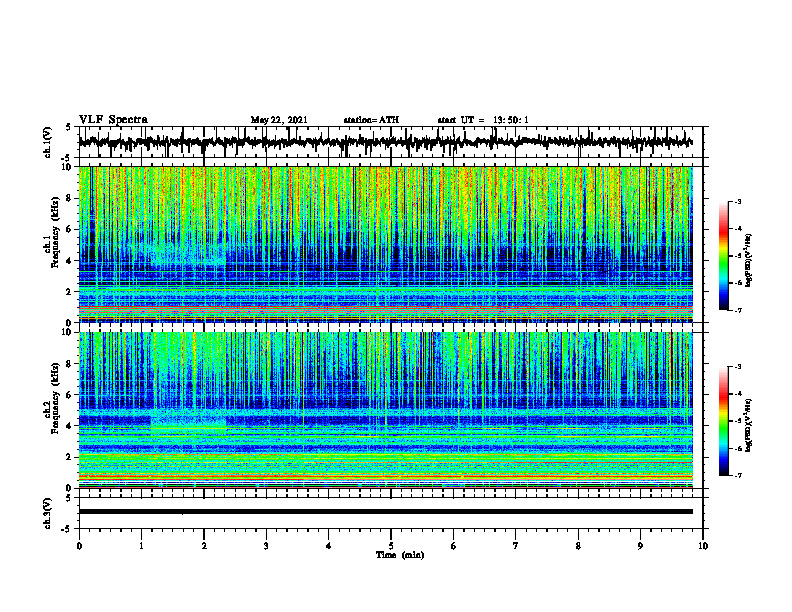792x612 pixels.
Task: Click inside the ch.2 spectrogram panel
Action: tap(385, 410)
